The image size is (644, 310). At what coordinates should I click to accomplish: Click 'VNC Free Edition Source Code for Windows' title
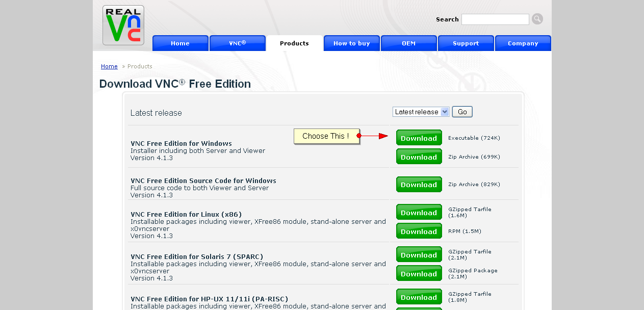tap(203, 181)
